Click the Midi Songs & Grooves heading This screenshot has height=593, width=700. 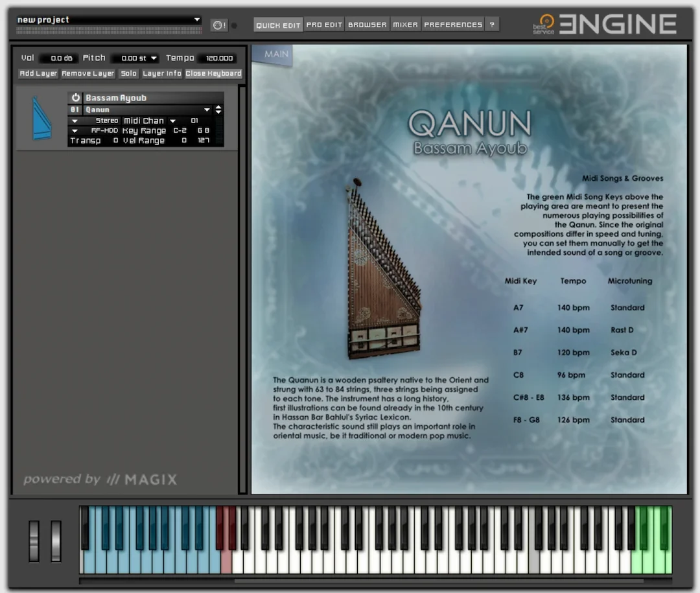(622, 178)
